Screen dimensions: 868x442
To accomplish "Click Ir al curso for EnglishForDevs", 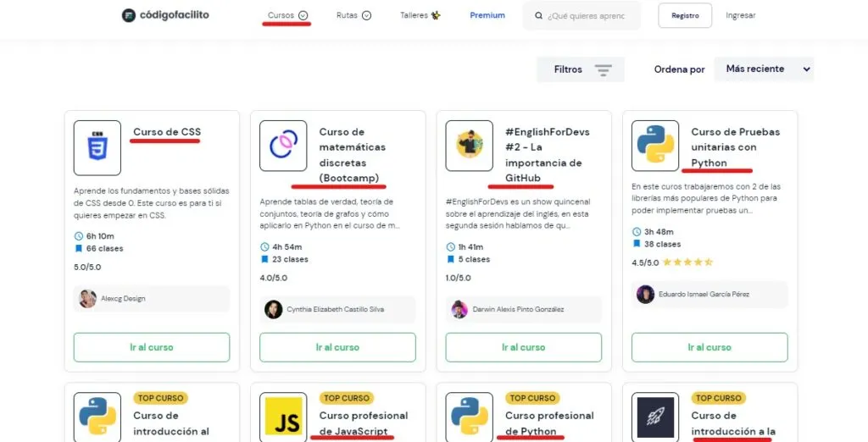I will coord(524,347).
